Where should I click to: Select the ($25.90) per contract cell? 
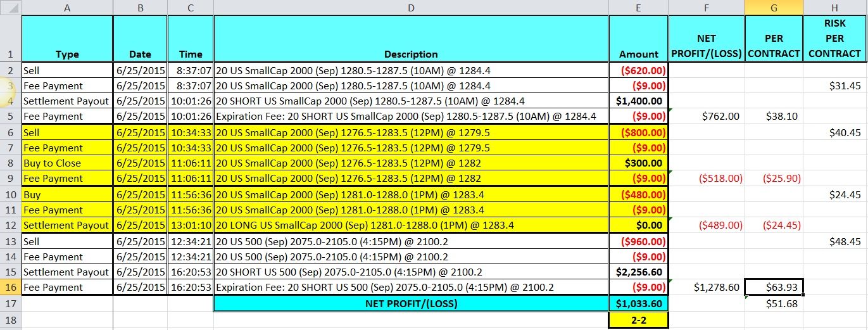point(774,178)
